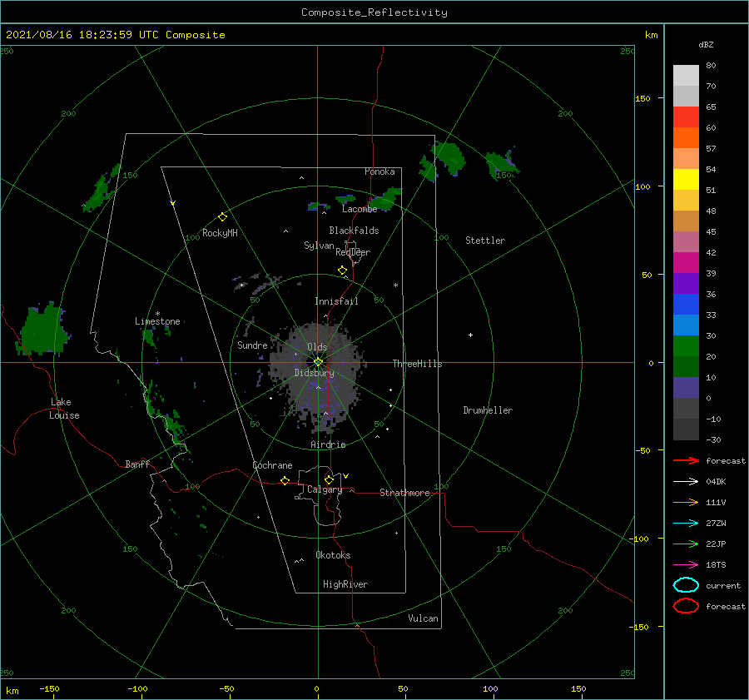Click the Innisfail town label
Screen dimensions: 749x700
coord(336,301)
